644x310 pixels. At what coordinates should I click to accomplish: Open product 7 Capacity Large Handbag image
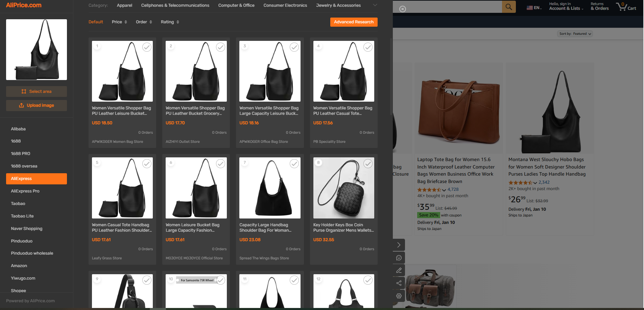click(270, 188)
